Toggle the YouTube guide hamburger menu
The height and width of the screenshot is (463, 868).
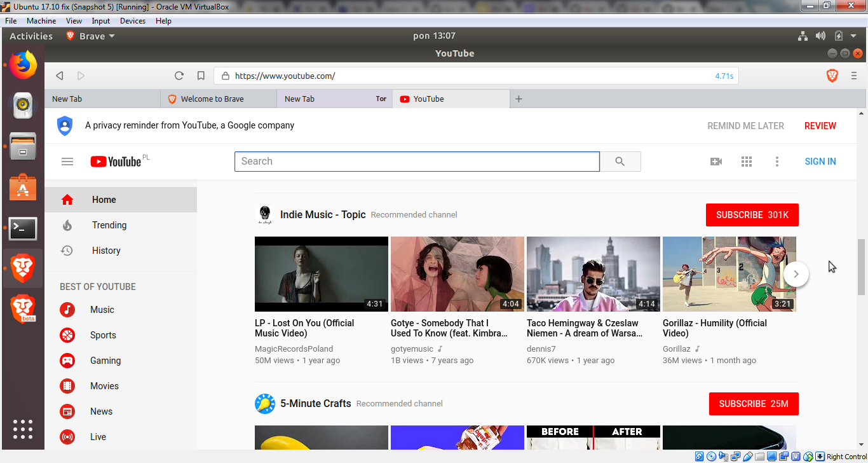(67, 162)
